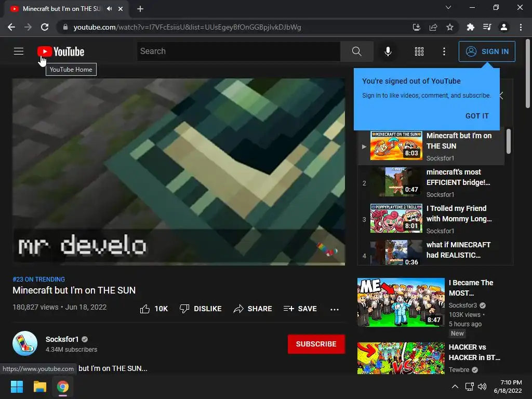Click the video player area
Image resolution: width=532 pixels, height=399 pixels.
point(179,171)
